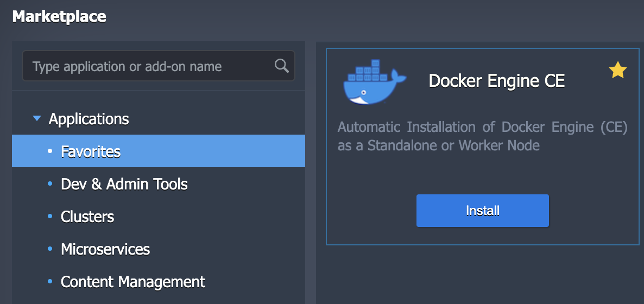Click the Automatic Installation description text
644x304 pixels.
483,136
